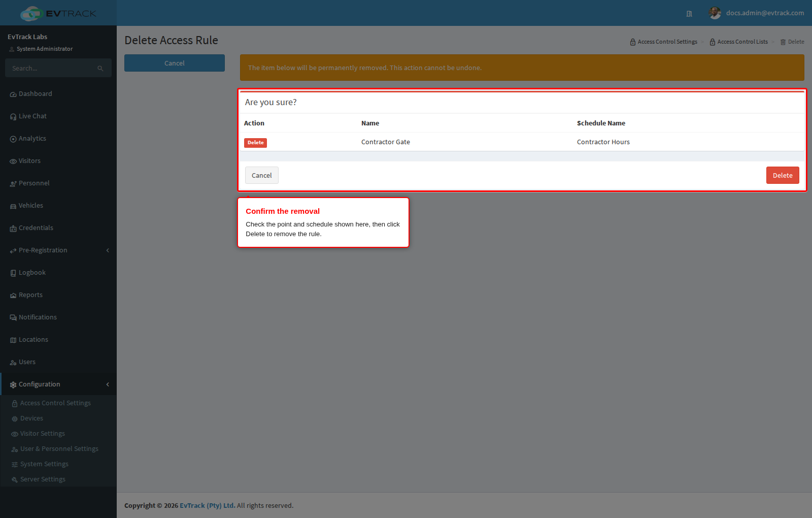This screenshot has height=518, width=812.
Task: Click the Access Control Lists breadcrumb link
Action: (738, 42)
